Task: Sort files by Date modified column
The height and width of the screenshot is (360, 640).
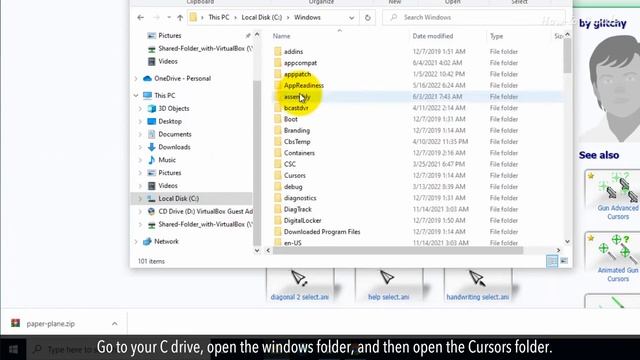Action: [x=433, y=36]
